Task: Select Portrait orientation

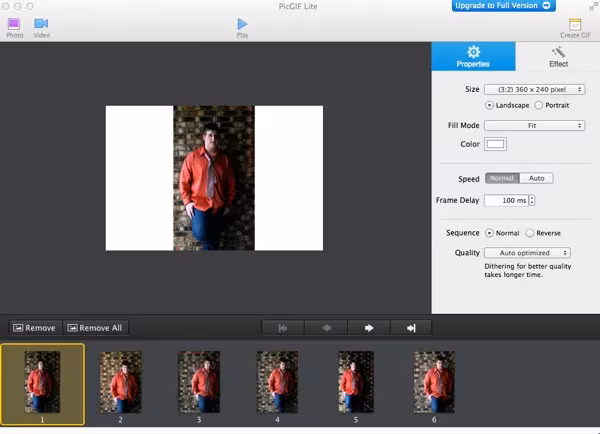Action: [x=538, y=105]
